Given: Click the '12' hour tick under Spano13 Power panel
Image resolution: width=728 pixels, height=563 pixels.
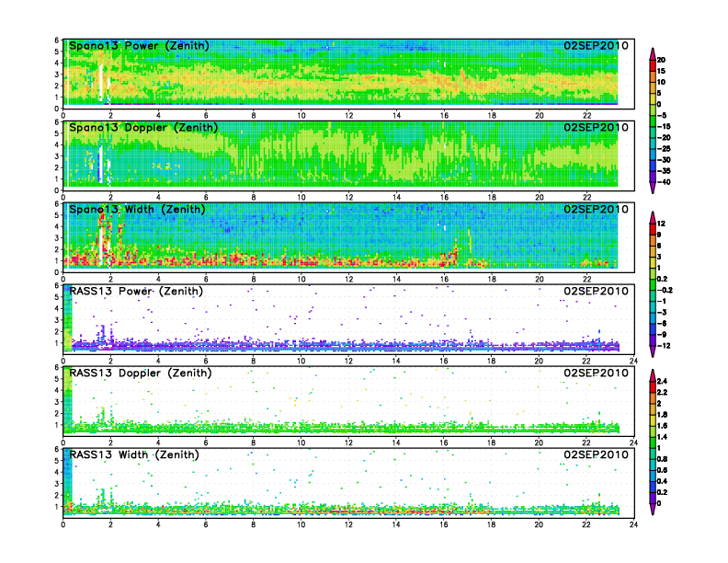Looking at the screenshot, I should (348, 116).
